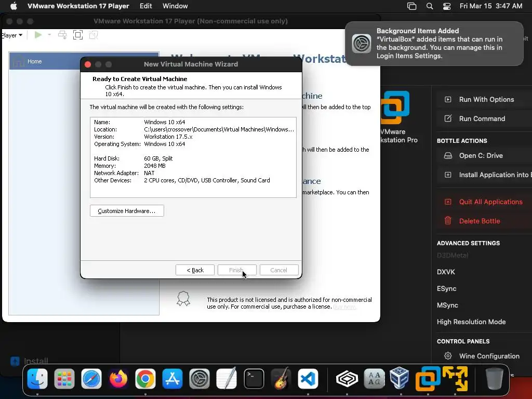
Task: Close wizard using red close button
Action: pyautogui.click(x=88, y=64)
